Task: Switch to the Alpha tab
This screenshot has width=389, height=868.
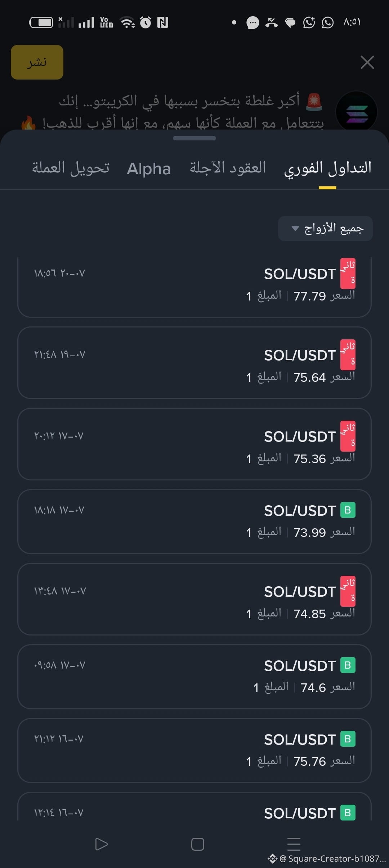Action: point(149,168)
